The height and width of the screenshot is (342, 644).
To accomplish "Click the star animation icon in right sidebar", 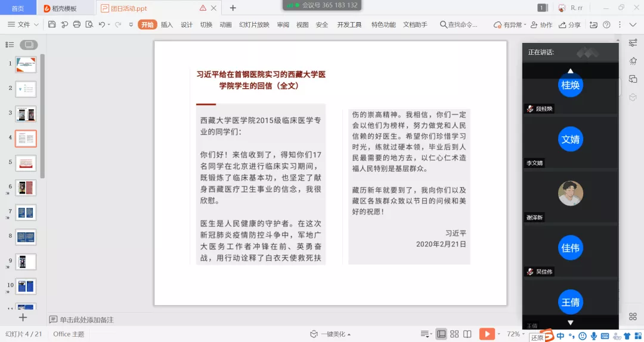I will [x=633, y=61].
